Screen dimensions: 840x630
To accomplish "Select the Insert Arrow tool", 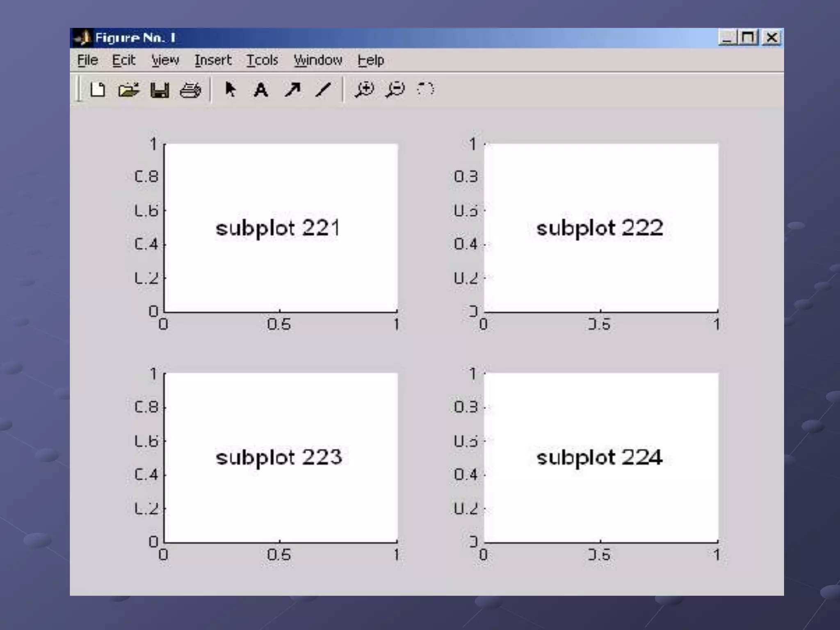I will pyautogui.click(x=292, y=89).
